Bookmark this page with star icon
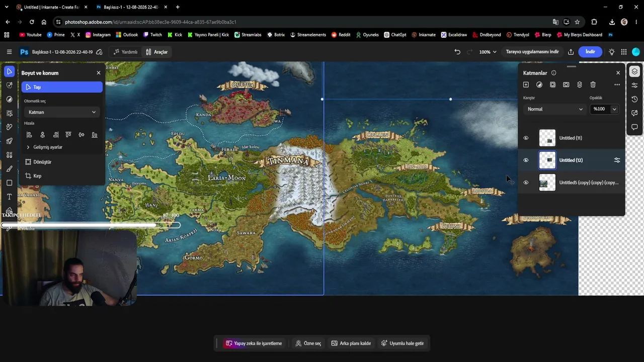 coord(577,22)
